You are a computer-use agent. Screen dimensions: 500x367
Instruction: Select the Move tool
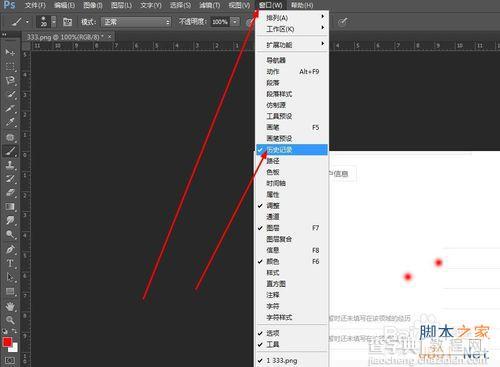10,52
